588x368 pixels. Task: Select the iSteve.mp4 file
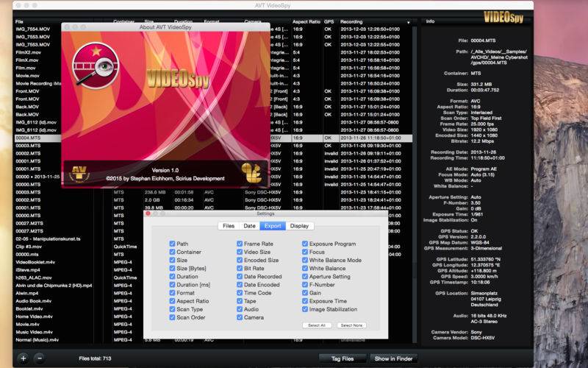pos(28,269)
